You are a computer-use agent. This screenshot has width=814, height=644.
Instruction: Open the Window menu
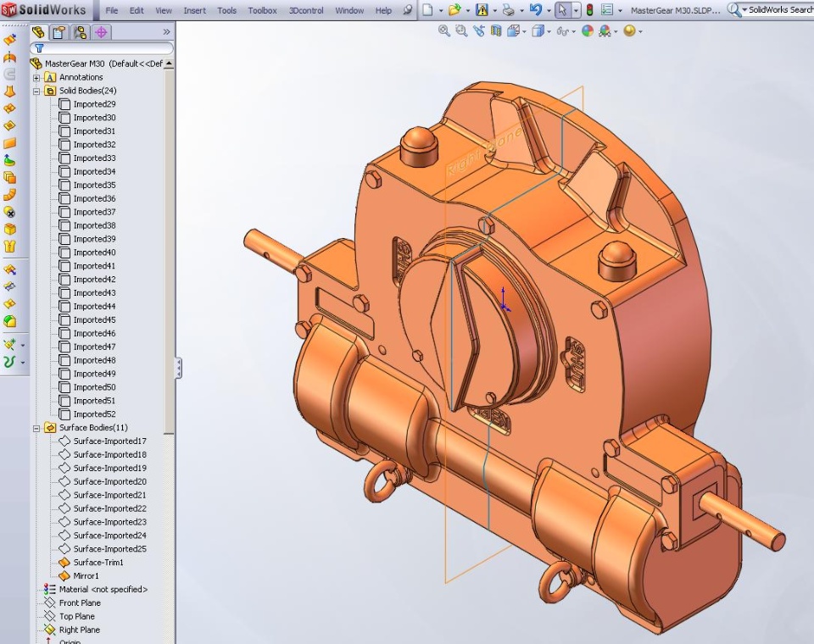pos(349,10)
